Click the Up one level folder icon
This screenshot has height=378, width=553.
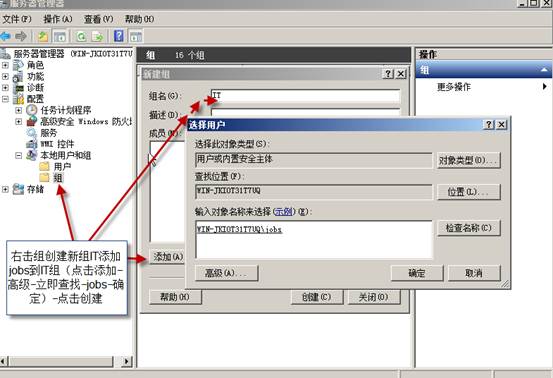click(43, 36)
